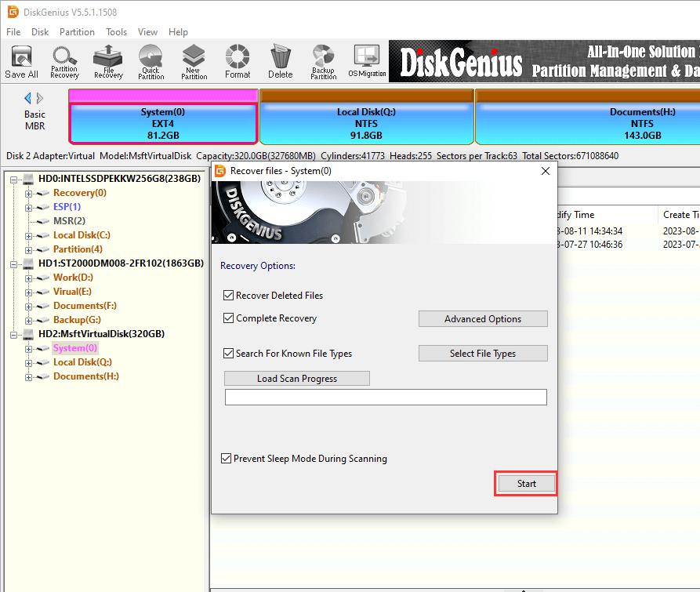
Task: Open the Tools menu
Action: [x=117, y=32]
